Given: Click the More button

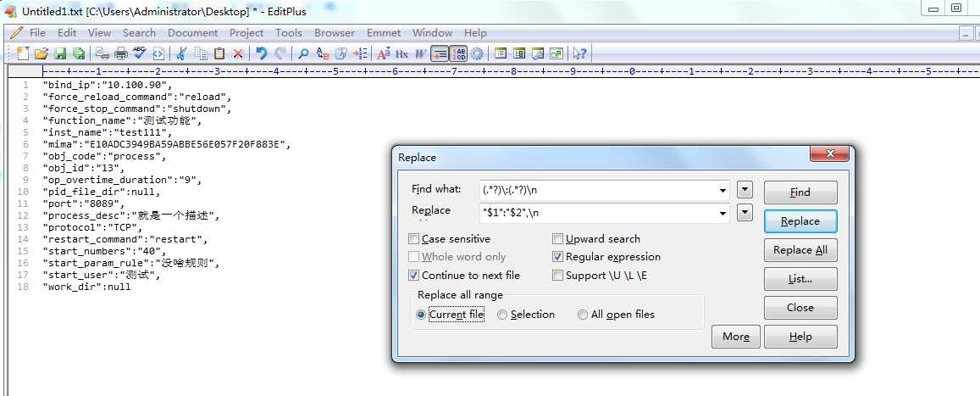Looking at the screenshot, I should 735,337.
